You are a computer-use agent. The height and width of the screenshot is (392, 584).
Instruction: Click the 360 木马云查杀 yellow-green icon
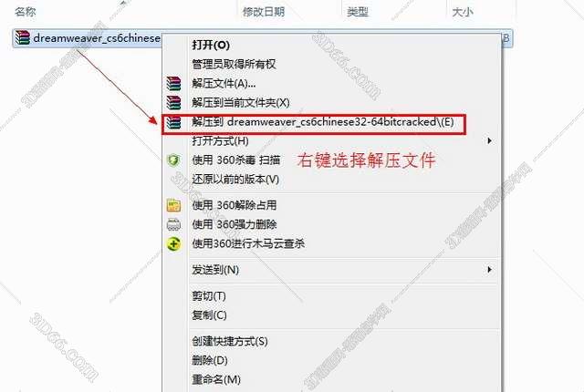click(173, 244)
